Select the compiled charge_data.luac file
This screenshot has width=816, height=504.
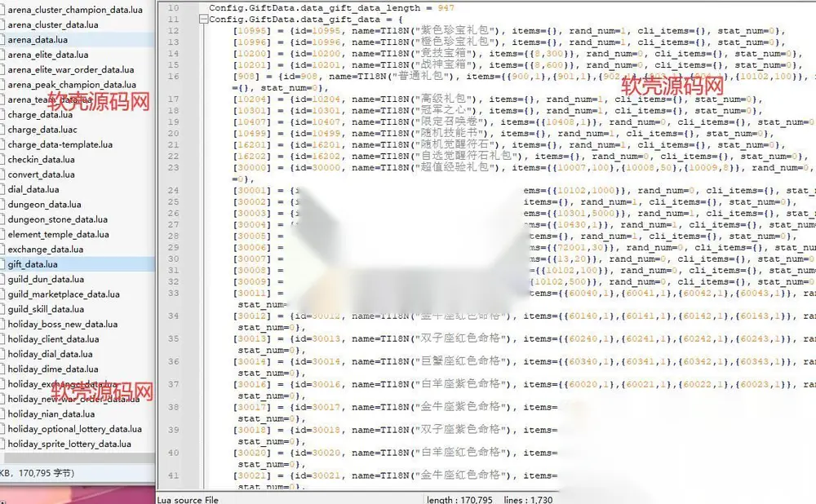tap(42, 130)
